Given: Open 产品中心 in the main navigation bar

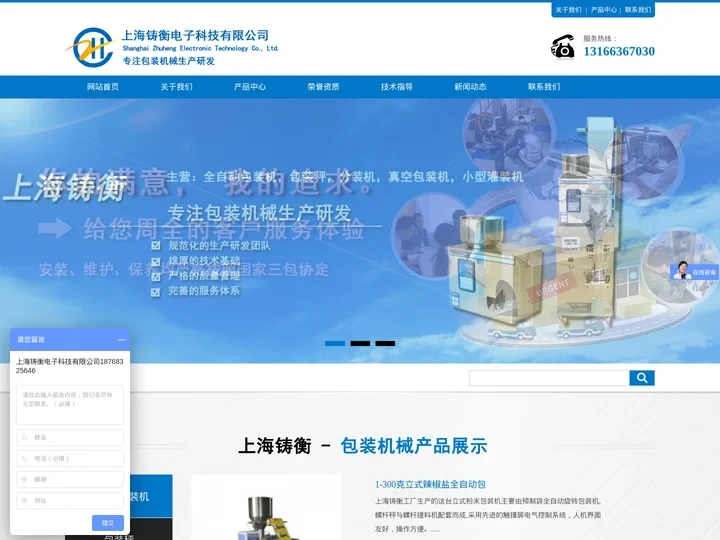Looking at the screenshot, I should tap(250, 87).
